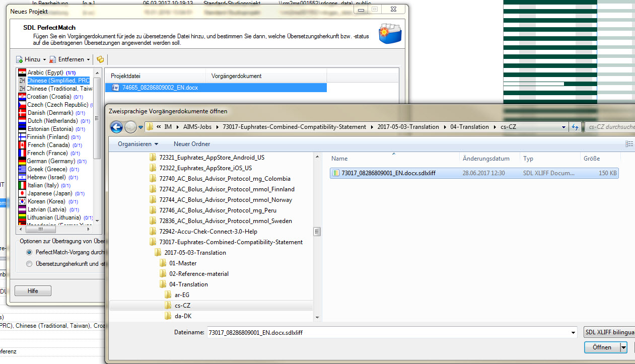Select the Danish (Denmark) flag icon
The image size is (635, 364).
click(x=22, y=113)
